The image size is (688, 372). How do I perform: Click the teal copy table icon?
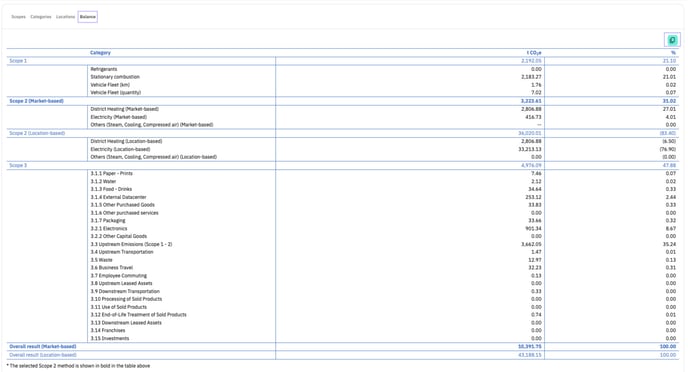pyautogui.click(x=672, y=40)
